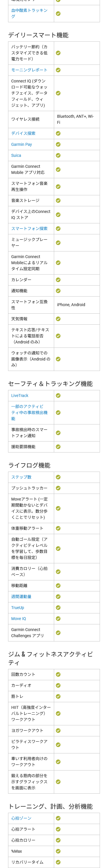Open the LiveTrack link
This screenshot has width=108, height=868.
coord(20,396)
